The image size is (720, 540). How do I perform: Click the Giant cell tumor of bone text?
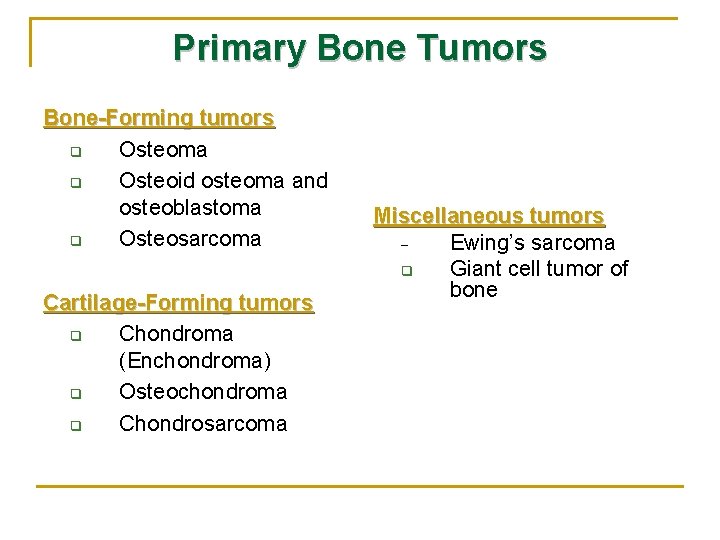pos(539,279)
